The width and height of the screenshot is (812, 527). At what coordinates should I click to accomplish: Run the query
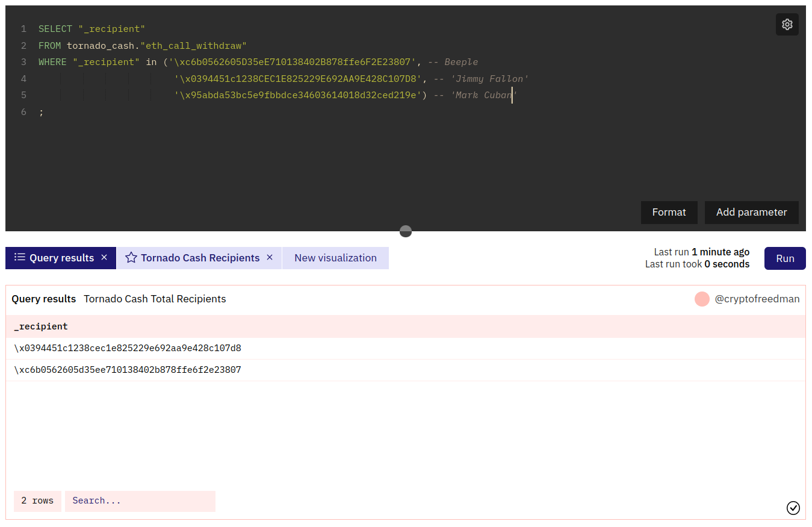click(x=785, y=258)
